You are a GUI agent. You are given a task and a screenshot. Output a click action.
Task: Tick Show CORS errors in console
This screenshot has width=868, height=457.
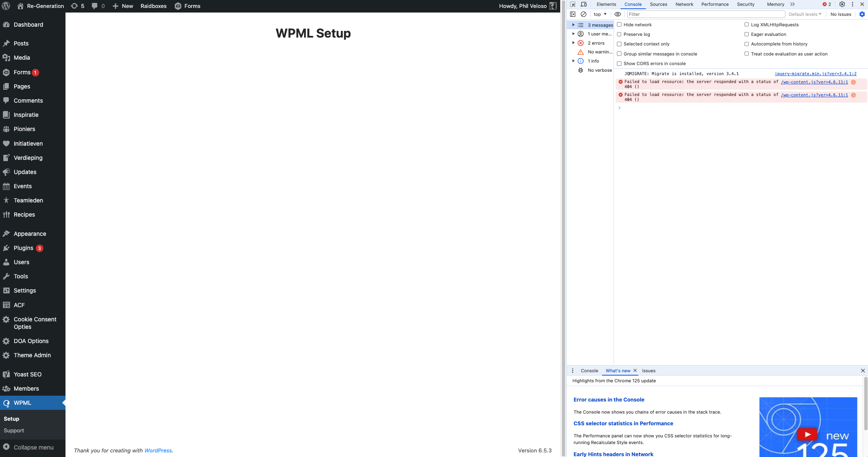(619, 63)
